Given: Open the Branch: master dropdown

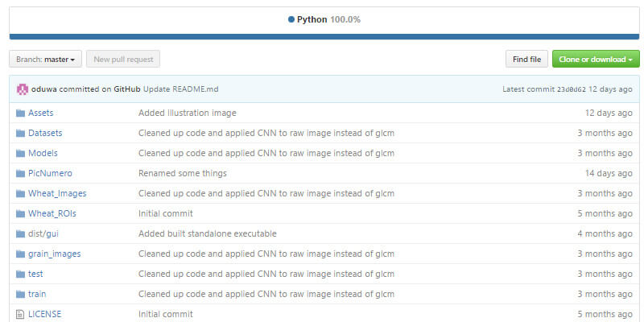Looking at the screenshot, I should 46,59.
